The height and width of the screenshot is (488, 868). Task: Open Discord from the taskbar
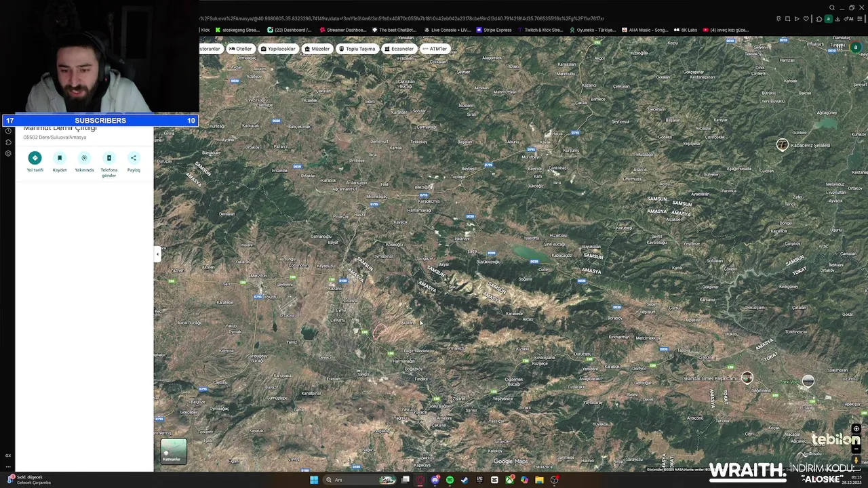[435, 480]
